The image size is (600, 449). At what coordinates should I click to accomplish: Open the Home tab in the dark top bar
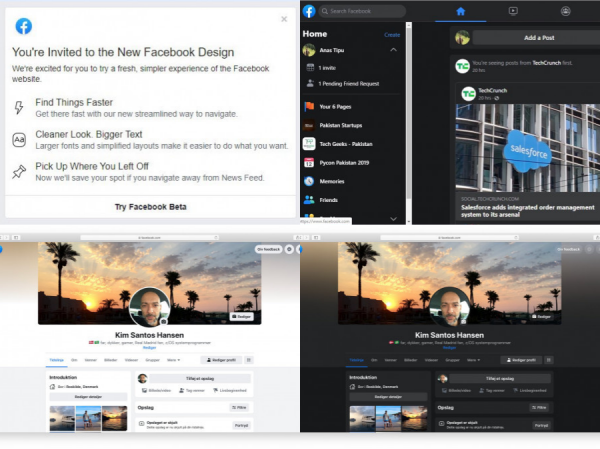[461, 11]
